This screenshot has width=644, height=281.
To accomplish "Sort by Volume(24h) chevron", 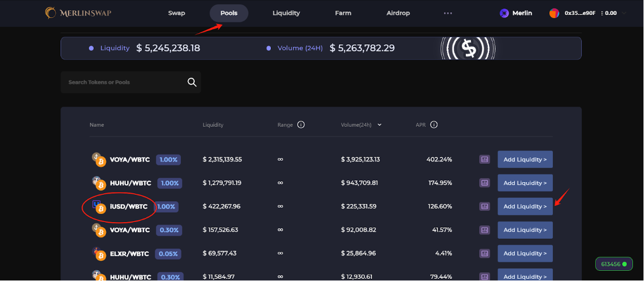I will click(x=380, y=125).
